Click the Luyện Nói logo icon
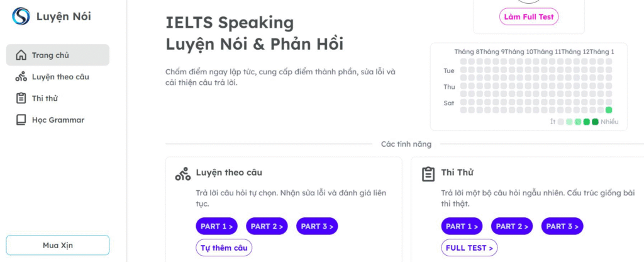The height and width of the screenshot is (262, 644). [x=21, y=16]
